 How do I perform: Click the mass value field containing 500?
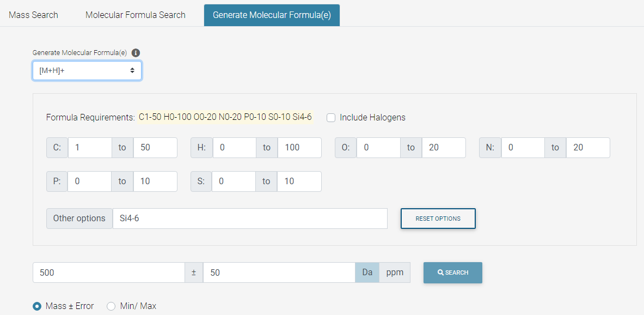109,272
